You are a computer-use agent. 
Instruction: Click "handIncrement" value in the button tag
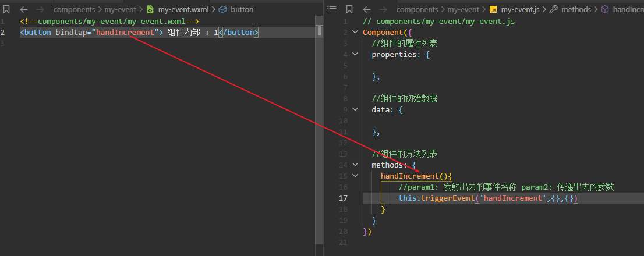pyautogui.click(x=125, y=32)
